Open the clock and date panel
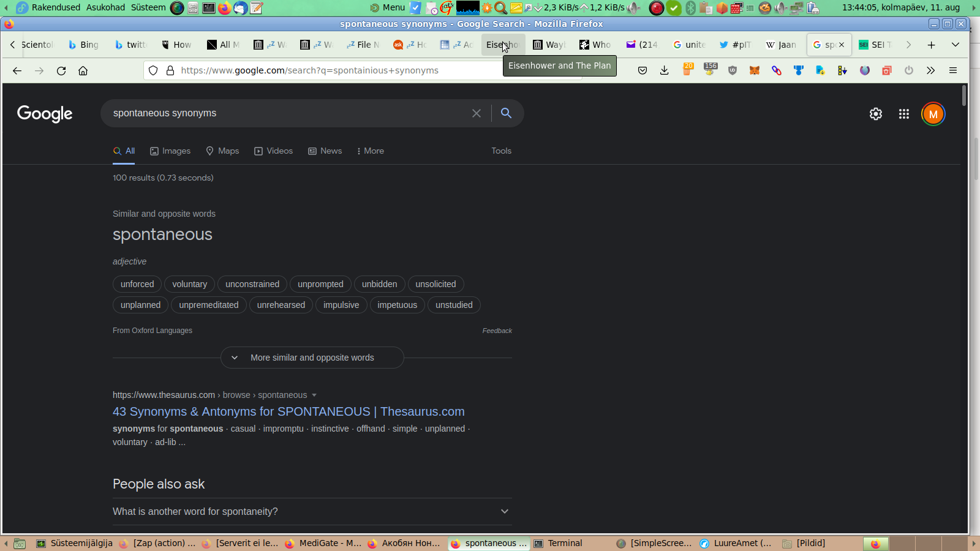Image resolution: width=980 pixels, height=551 pixels. pos(901,7)
